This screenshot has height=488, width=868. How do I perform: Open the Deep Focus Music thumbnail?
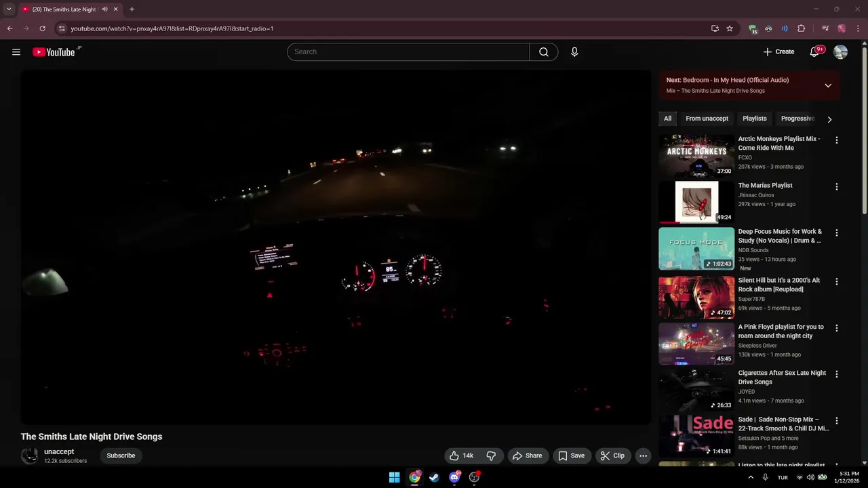pyautogui.click(x=696, y=248)
